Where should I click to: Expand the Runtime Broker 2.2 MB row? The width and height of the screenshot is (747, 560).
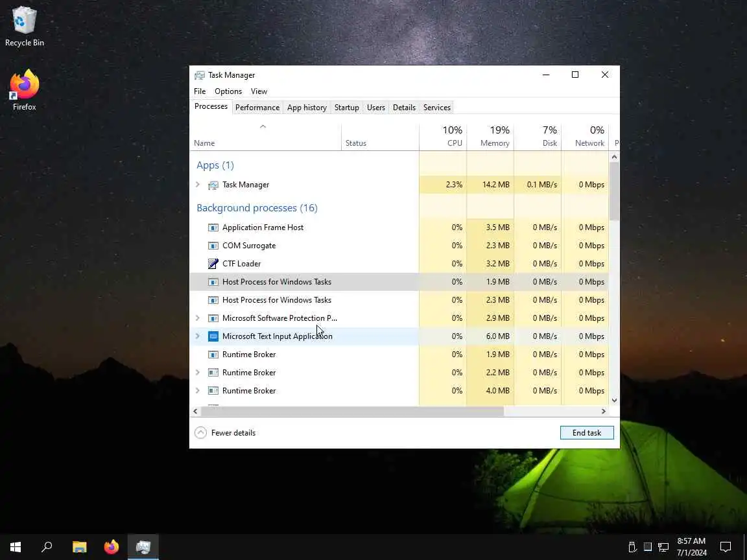(198, 373)
